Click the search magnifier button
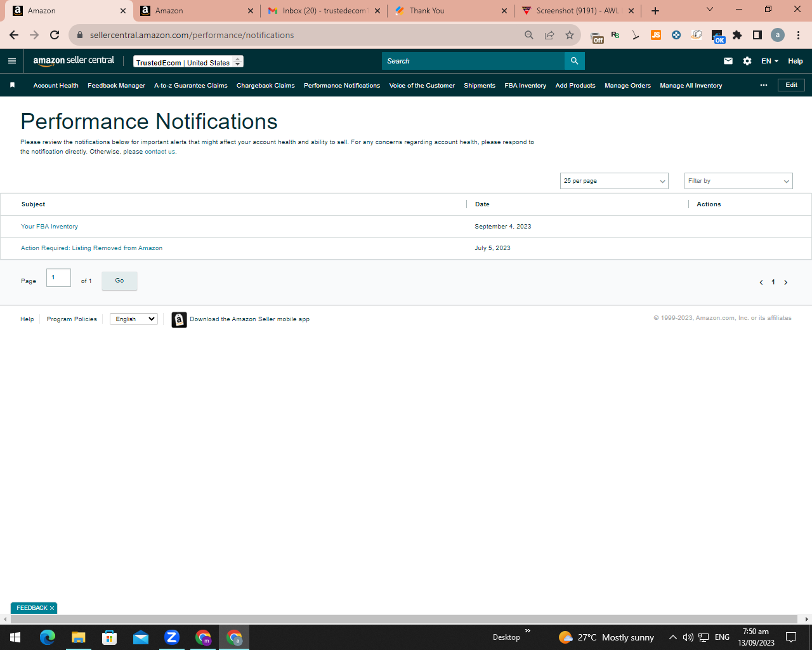812x650 pixels. coord(574,61)
